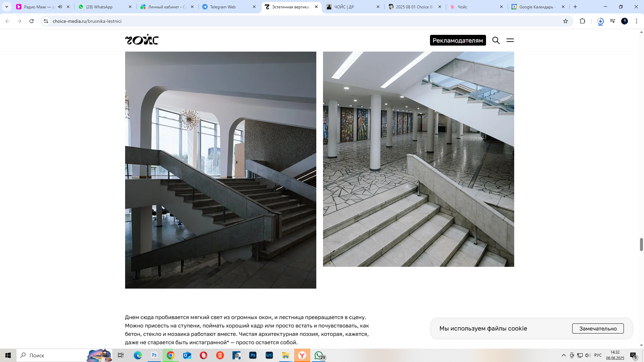Open Chrome extensions puzzle icon
The height and width of the screenshot is (362, 644).
(582, 21)
